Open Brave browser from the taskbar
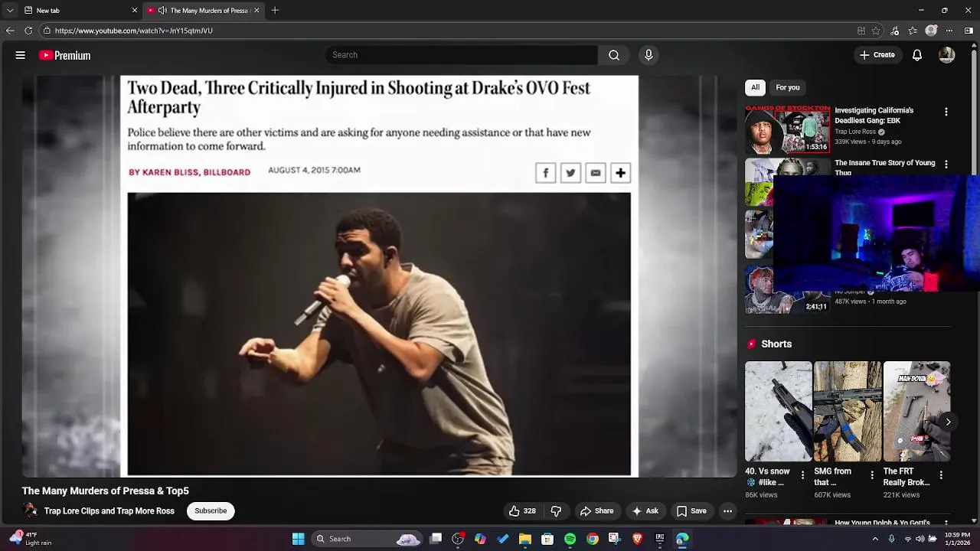This screenshot has height=551, width=980. pos(637,539)
